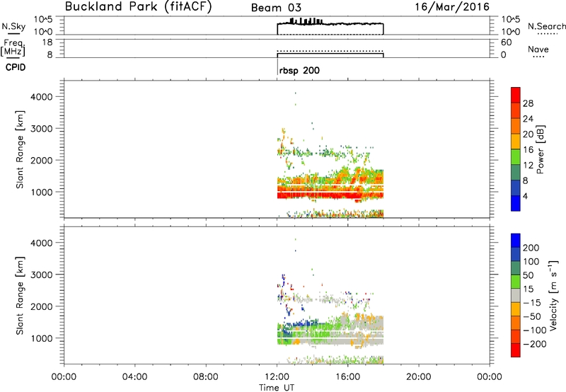The width and height of the screenshot is (566, 392).
Task: Click the '3000' tick in the velocity panel
Action: tap(42, 275)
